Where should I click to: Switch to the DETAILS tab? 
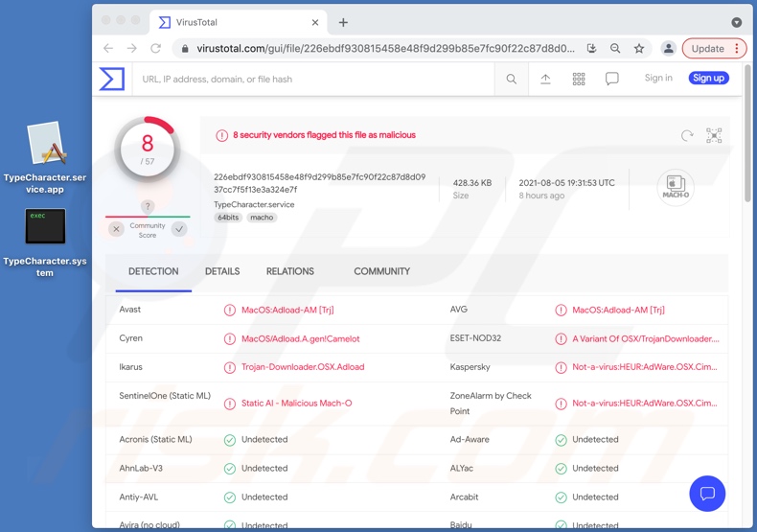222,271
